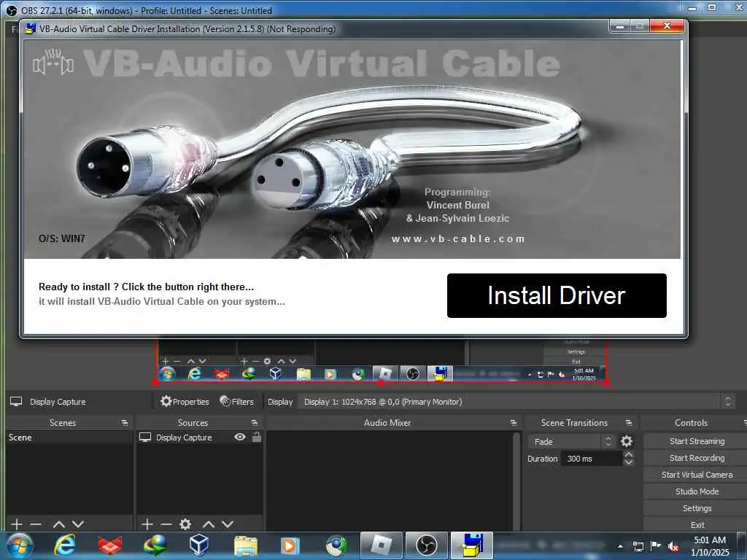Screen dimensions: 747x560
Task: Close the VB-Audio installer window
Action: point(667,26)
